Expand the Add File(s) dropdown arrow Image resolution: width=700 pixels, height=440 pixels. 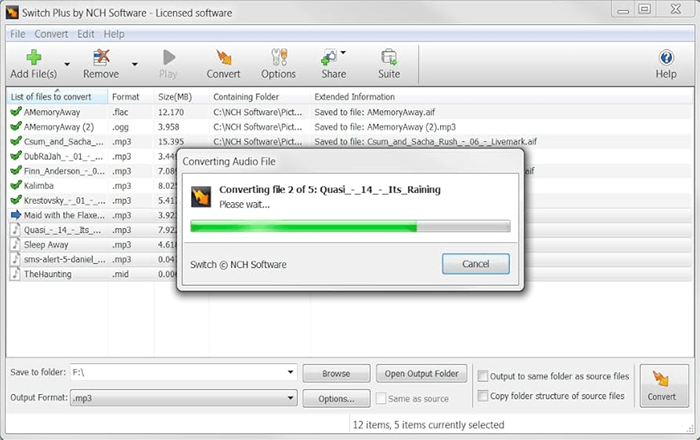pos(67,65)
